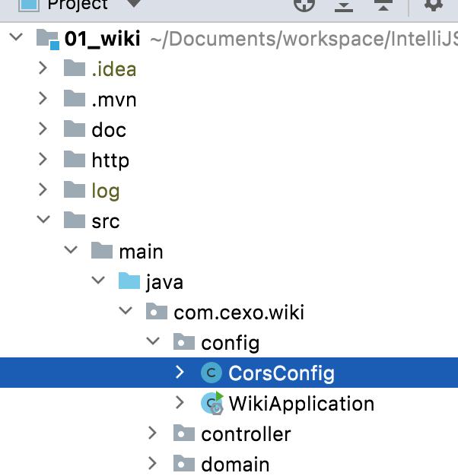Click the controller package icon
This screenshot has width=458, height=476.
[x=184, y=433]
